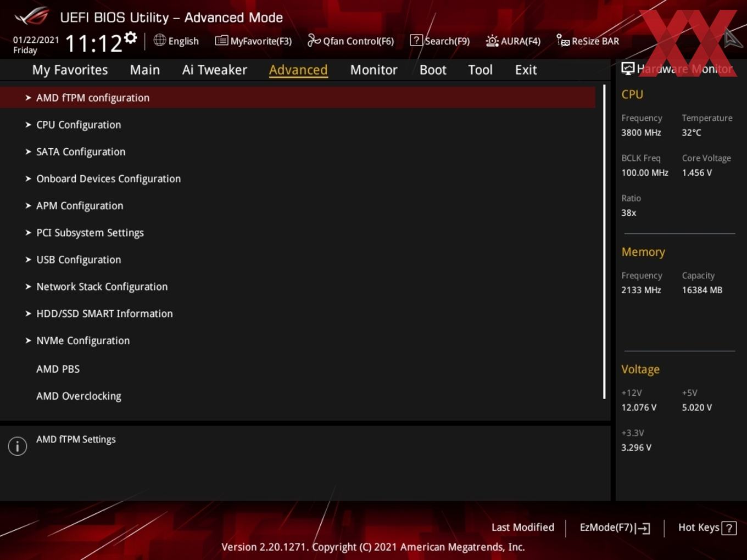The width and height of the screenshot is (747, 560).
Task: Click the +12V 12.076 V reading
Action: click(639, 407)
